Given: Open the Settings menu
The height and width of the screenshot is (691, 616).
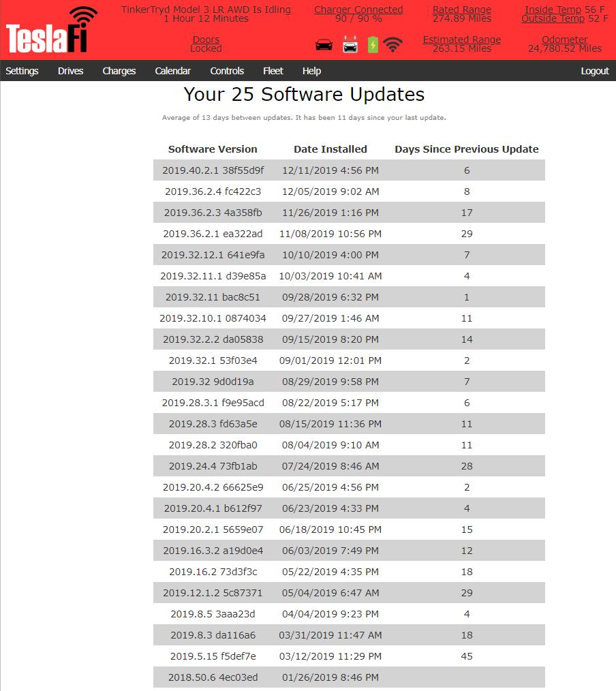Looking at the screenshot, I should click(22, 71).
